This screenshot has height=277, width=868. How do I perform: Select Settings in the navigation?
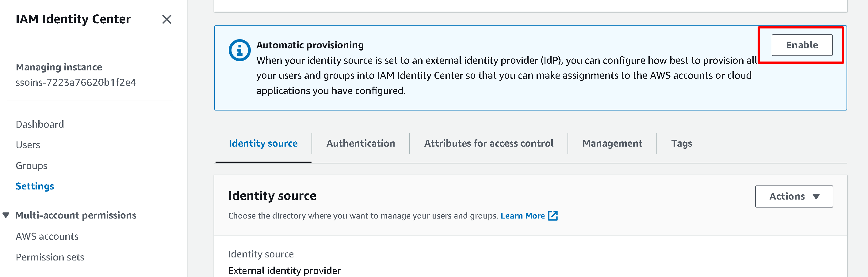(35, 186)
